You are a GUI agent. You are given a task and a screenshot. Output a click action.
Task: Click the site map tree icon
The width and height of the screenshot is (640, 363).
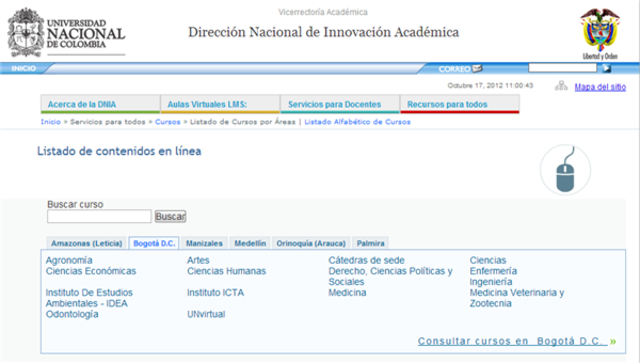[x=561, y=86]
